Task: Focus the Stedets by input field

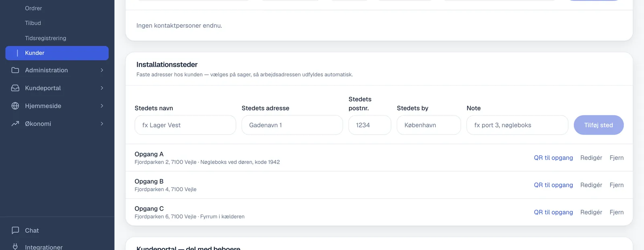Action: [x=429, y=125]
